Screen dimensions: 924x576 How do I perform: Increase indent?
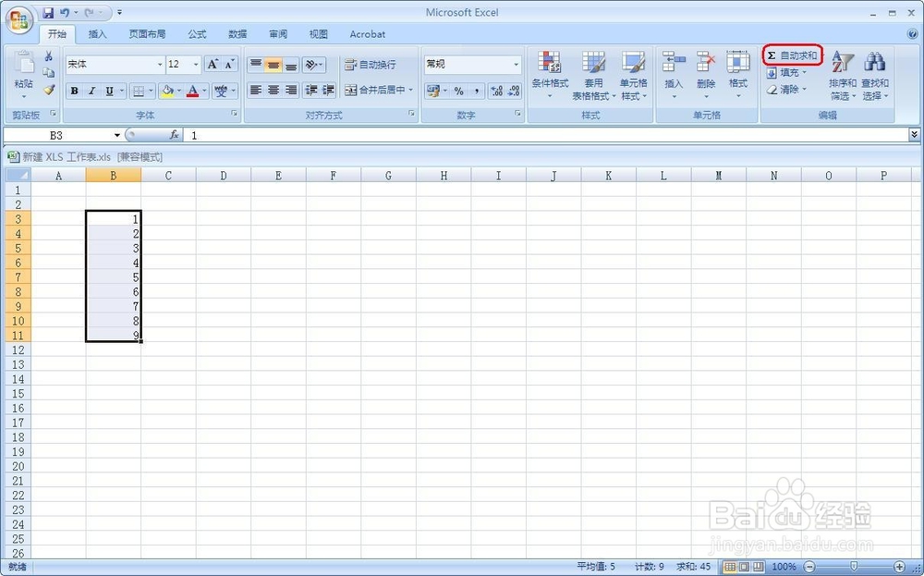click(x=328, y=91)
